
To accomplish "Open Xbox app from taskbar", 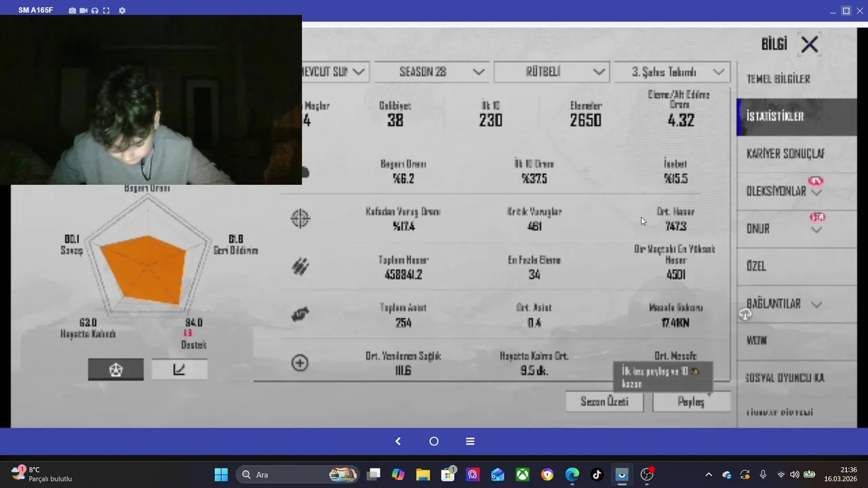I will coord(523,474).
